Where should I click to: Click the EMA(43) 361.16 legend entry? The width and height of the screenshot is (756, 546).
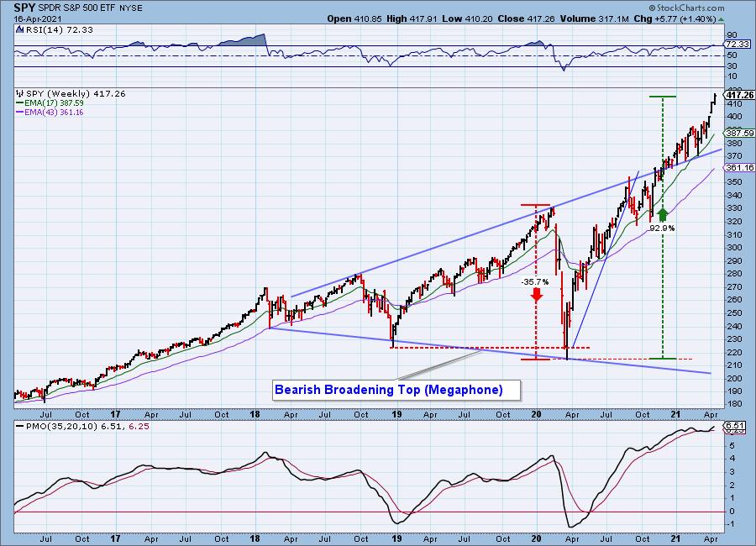[54, 113]
